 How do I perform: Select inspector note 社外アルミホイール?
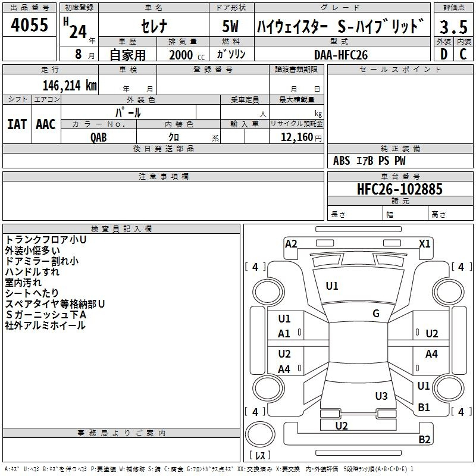coord(45,325)
